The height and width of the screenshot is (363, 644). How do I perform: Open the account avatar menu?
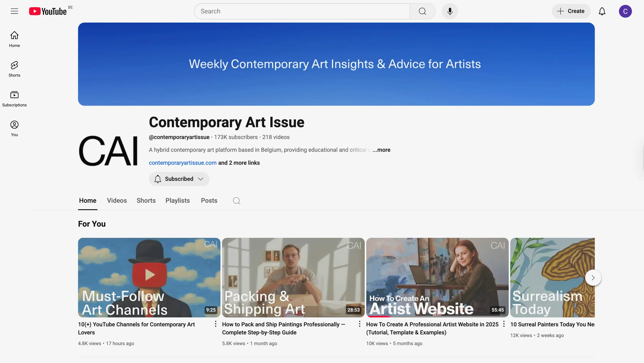[x=625, y=11]
